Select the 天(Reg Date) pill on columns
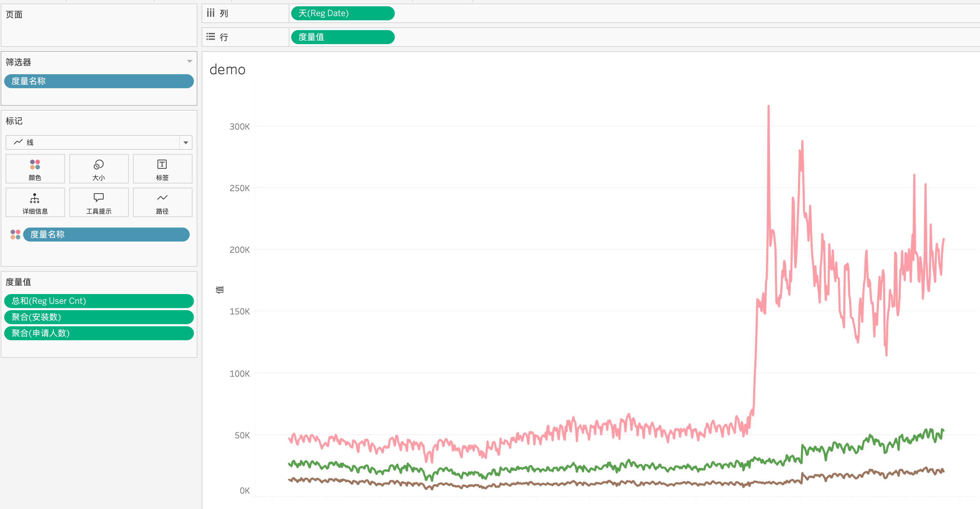 [x=342, y=13]
